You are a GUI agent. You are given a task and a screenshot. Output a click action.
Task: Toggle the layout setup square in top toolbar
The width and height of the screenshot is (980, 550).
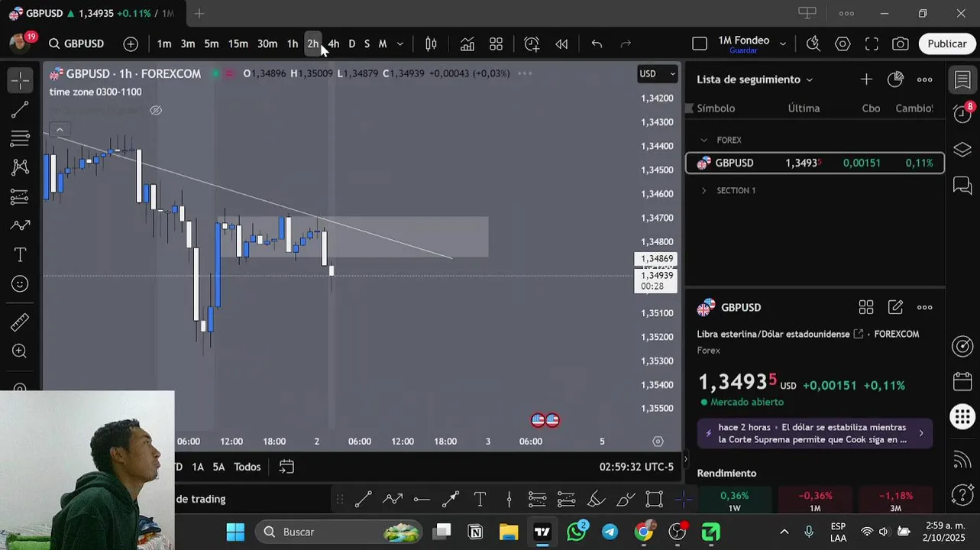[x=699, y=44]
